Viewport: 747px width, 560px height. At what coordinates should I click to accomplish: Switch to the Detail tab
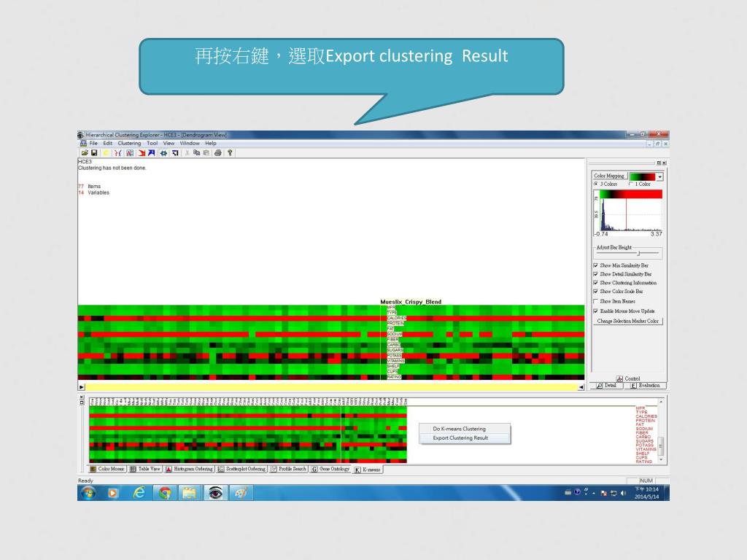point(606,385)
